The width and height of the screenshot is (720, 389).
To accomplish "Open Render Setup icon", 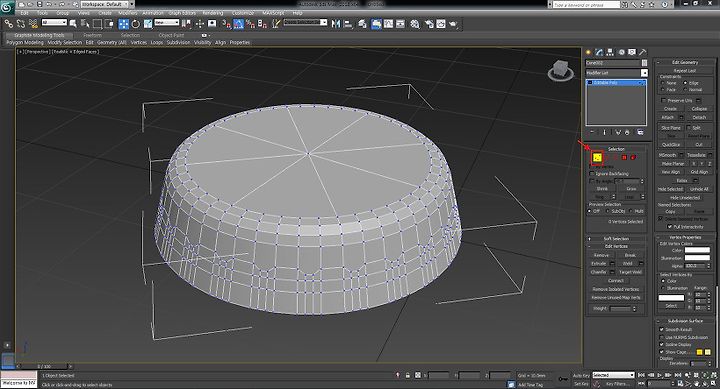I will pyautogui.click(x=429, y=23).
